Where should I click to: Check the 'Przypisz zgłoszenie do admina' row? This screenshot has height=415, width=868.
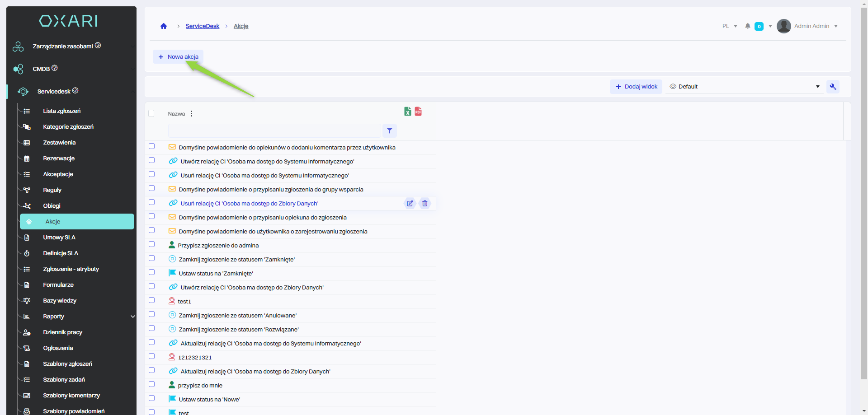tap(152, 244)
